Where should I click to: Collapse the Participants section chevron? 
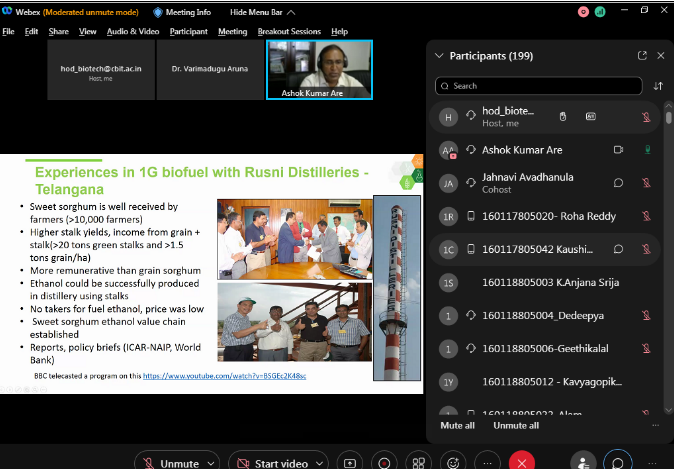(x=439, y=55)
